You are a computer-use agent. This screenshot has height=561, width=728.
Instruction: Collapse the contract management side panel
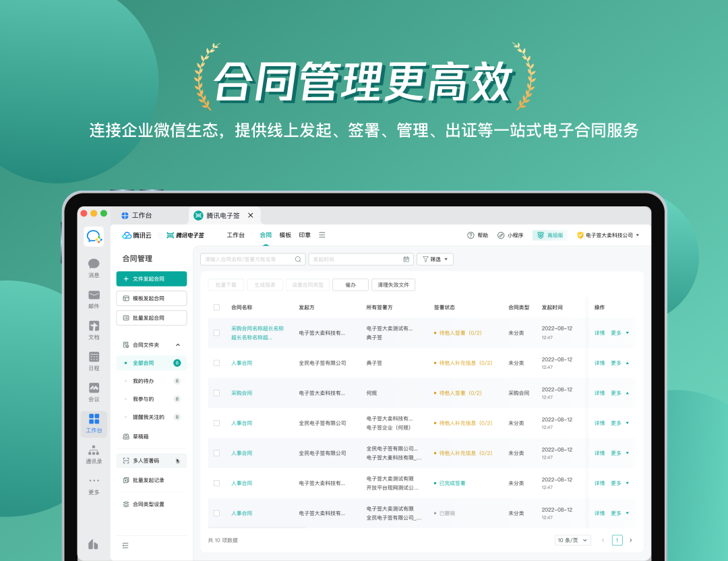tap(125, 545)
